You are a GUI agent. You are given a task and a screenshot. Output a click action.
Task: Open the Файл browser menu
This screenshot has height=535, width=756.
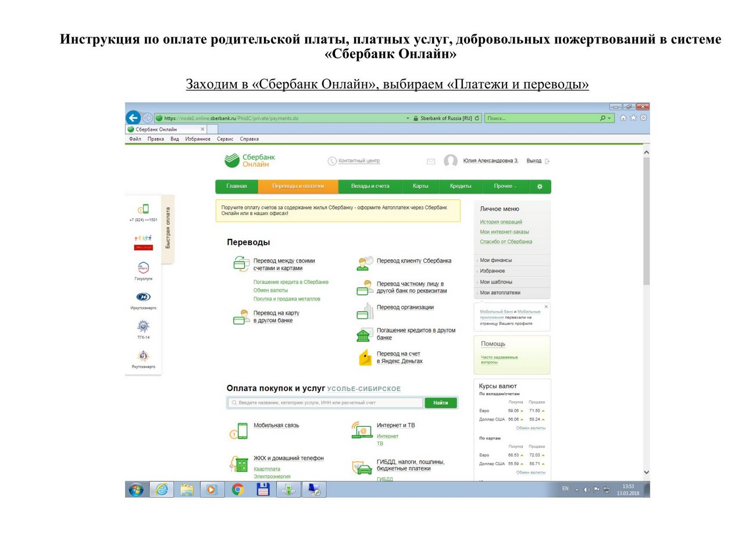[135, 139]
